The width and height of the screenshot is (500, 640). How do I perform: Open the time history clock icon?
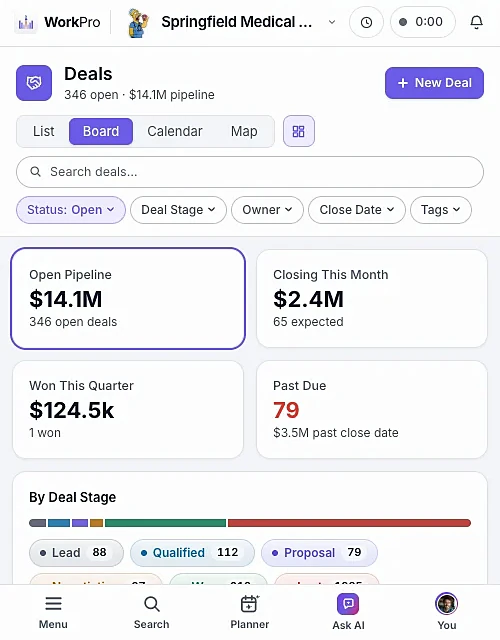click(x=366, y=22)
